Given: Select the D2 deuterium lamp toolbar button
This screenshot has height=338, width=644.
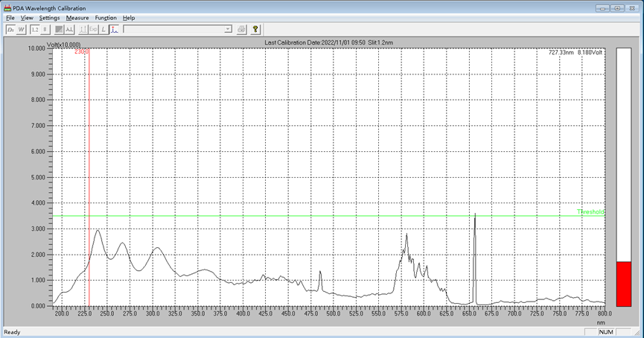Looking at the screenshot, I should coord(10,29).
